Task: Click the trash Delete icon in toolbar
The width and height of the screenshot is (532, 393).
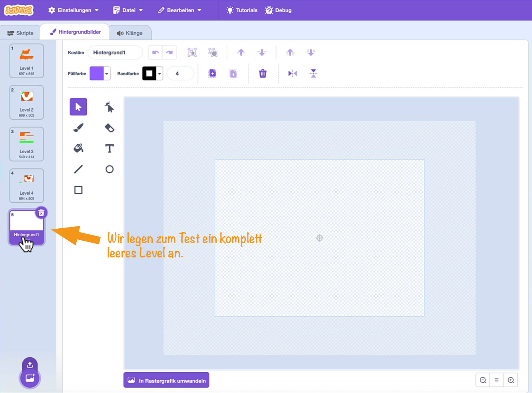Action: tap(263, 74)
